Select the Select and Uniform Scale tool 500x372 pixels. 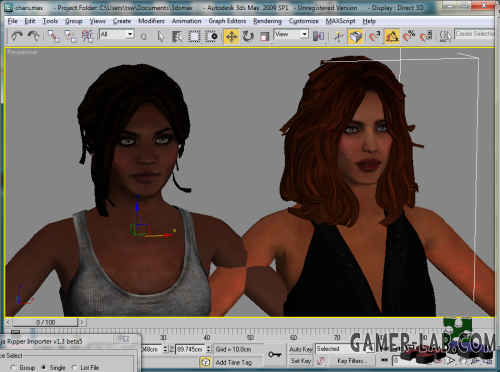265,36
